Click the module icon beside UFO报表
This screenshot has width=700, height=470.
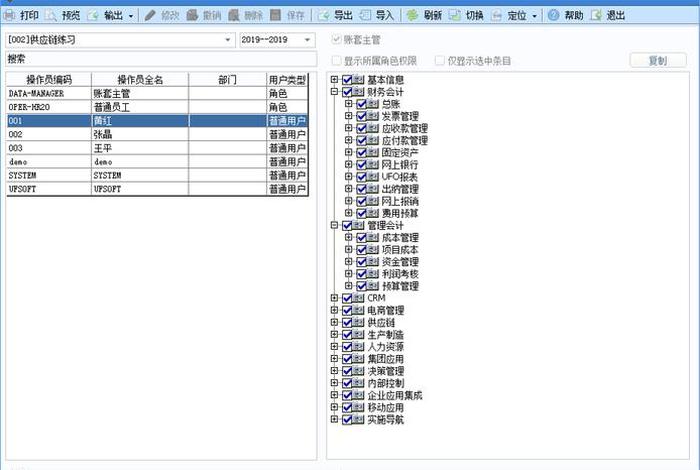tap(373, 177)
